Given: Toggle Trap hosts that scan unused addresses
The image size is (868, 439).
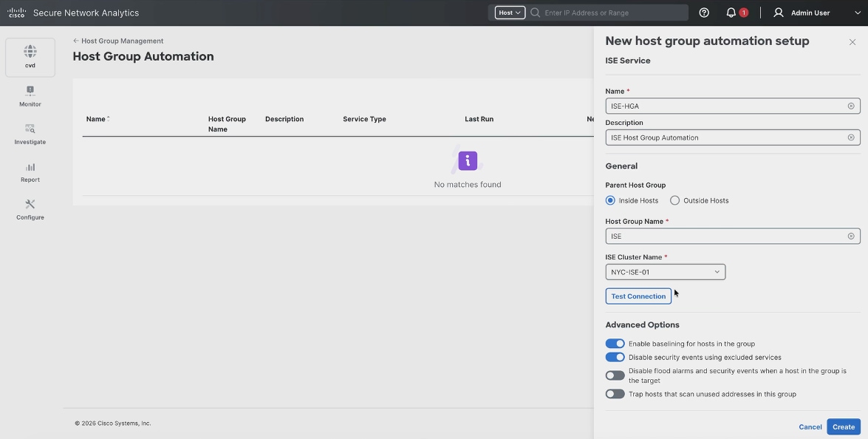Looking at the screenshot, I should (615, 394).
